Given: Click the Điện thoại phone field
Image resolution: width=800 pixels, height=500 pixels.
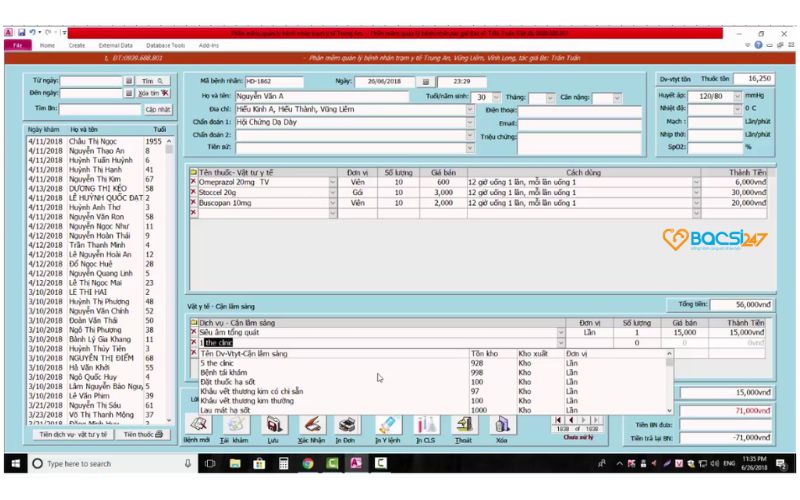Looking at the screenshot, I should pos(579,110).
